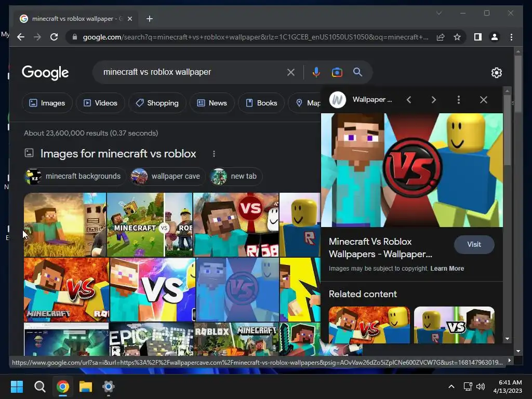This screenshot has height=399, width=532.
Task: Select the wallpaper cave chip
Action: pyautogui.click(x=168, y=177)
